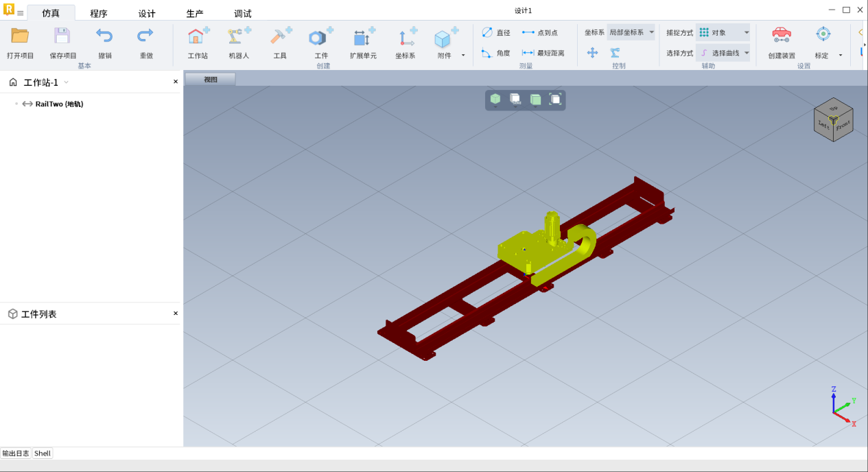
Task: Open the 调试 ribbon tab
Action: click(243, 13)
